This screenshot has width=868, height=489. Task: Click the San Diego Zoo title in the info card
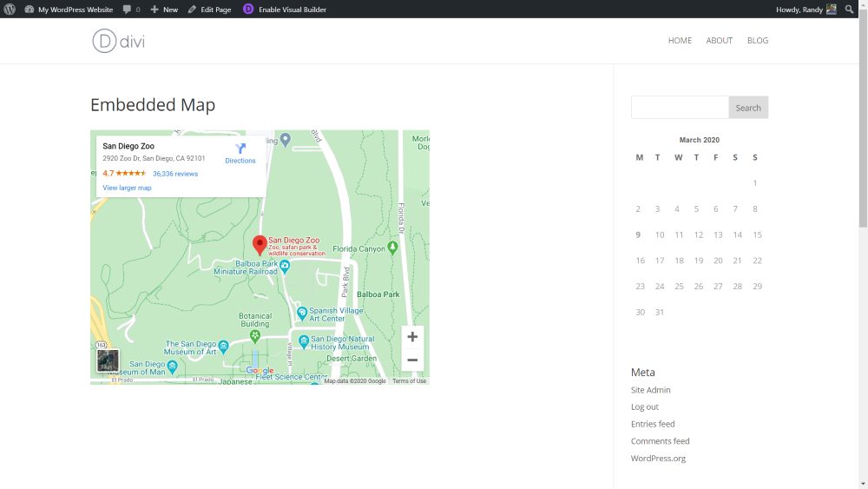pyautogui.click(x=128, y=146)
